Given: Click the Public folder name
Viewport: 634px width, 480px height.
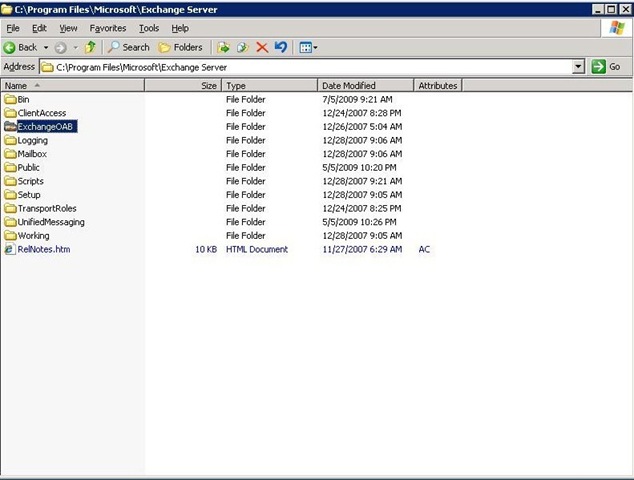Looking at the screenshot, I should (28, 167).
